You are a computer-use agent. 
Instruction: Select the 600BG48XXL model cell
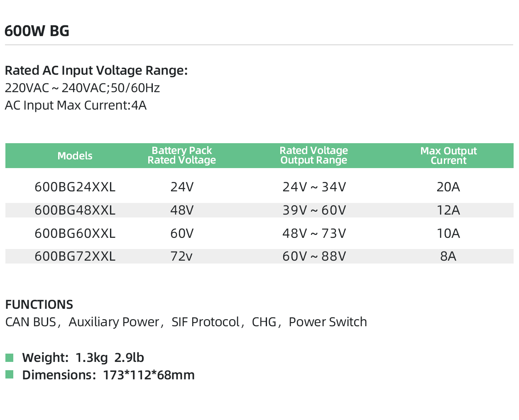pyautogui.click(x=75, y=210)
